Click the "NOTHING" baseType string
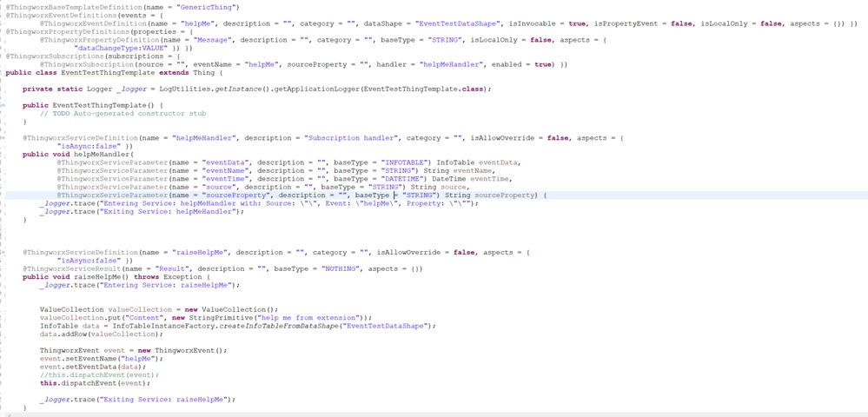Screen dimensions: 868x417 click(341, 268)
